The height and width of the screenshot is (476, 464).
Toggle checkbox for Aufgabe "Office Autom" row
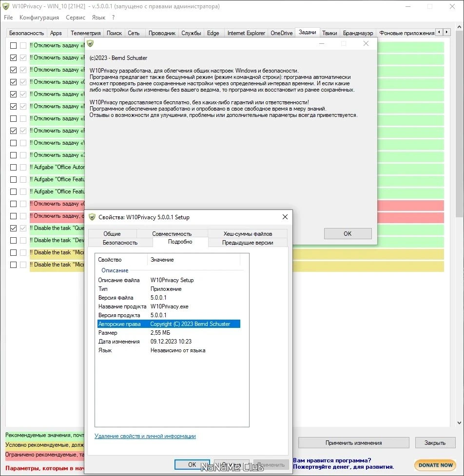click(x=13, y=167)
